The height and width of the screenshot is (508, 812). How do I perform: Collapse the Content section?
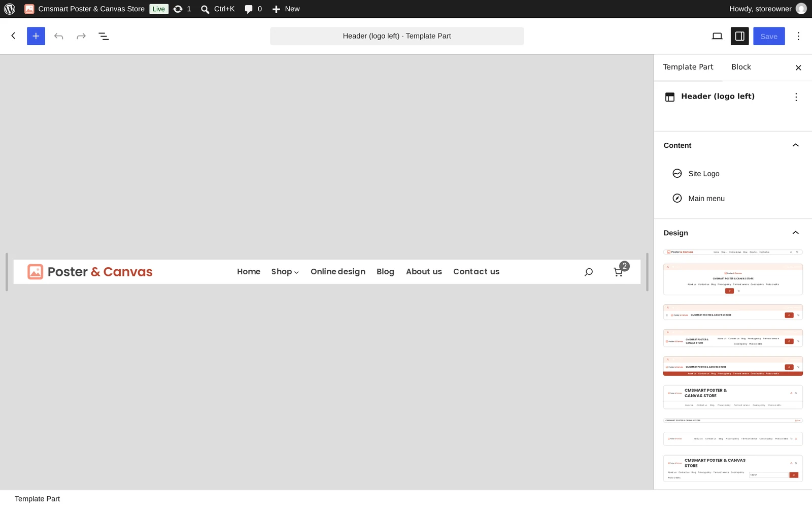click(x=733, y=145)
